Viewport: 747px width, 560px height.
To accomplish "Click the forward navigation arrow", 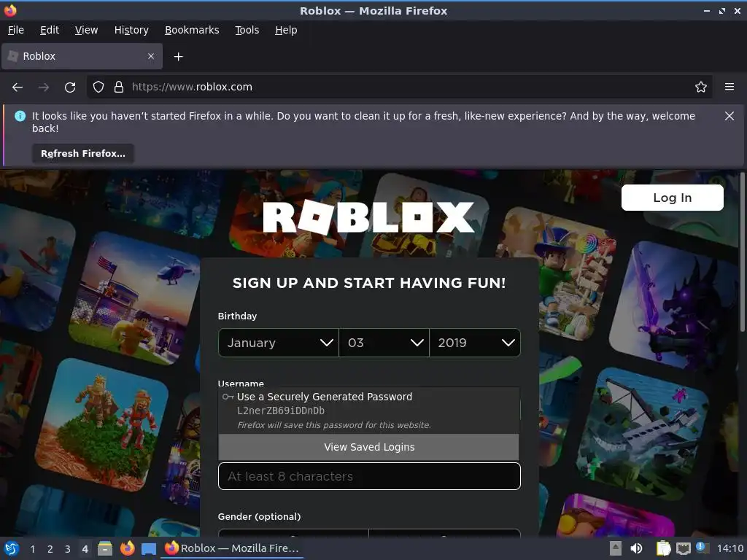I will pyautogui.click(x=44, y=87).
